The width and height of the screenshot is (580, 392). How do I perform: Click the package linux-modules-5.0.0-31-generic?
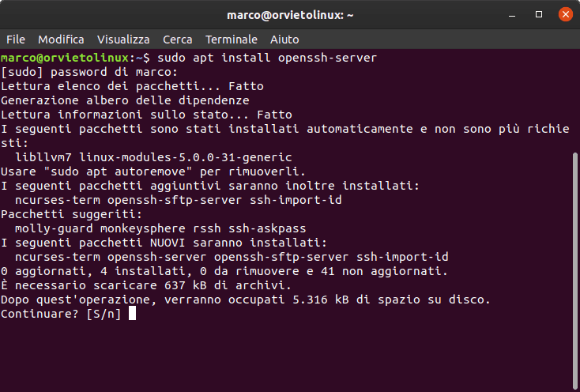(186, 157)
